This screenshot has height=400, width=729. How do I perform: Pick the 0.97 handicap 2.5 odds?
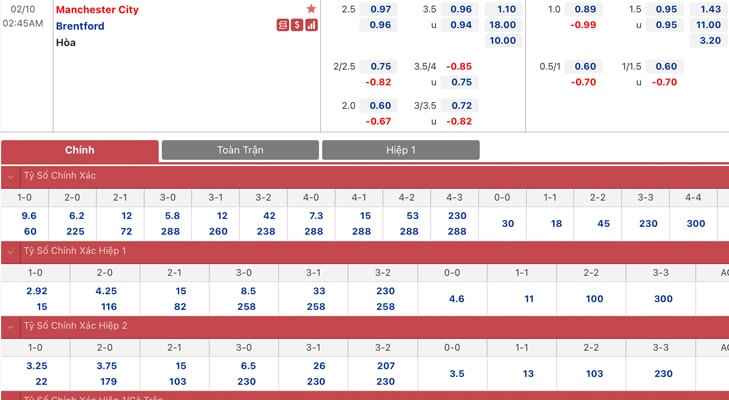coord(380,9)
